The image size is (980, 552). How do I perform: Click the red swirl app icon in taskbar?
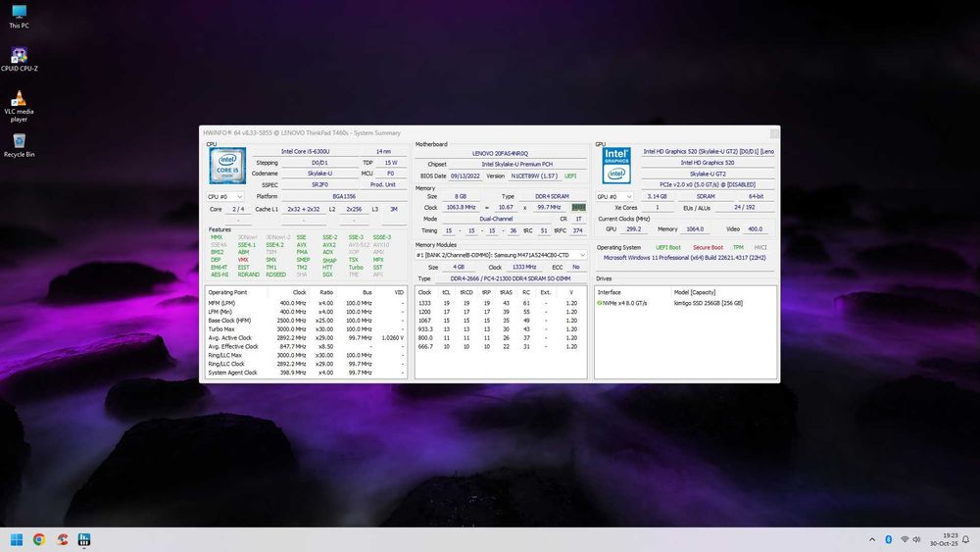point(61,539)
